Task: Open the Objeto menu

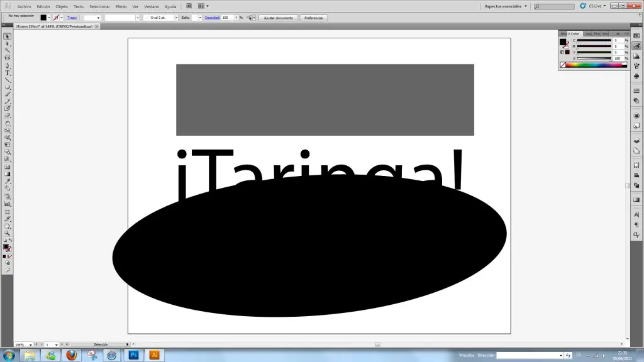Action: tap(62, 6)
